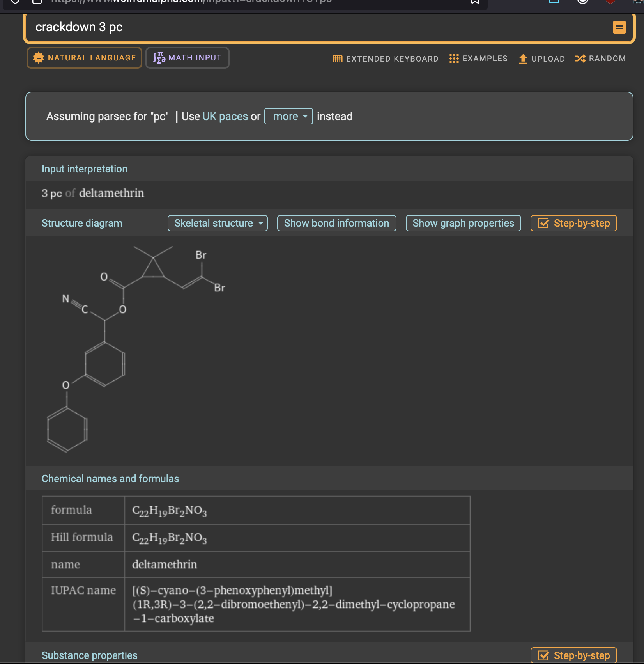Expand the Skeletal structure dropdown

point(218,223)
